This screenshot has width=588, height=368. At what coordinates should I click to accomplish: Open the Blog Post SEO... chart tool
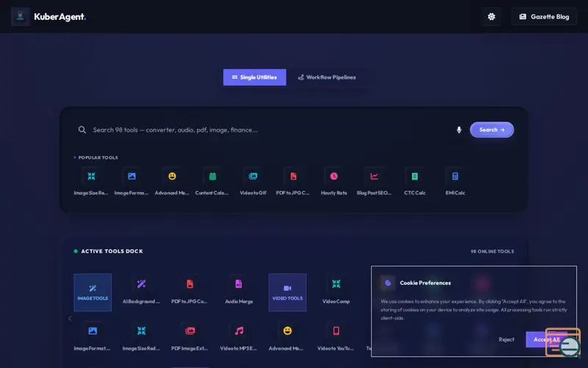tap(374, 182)
